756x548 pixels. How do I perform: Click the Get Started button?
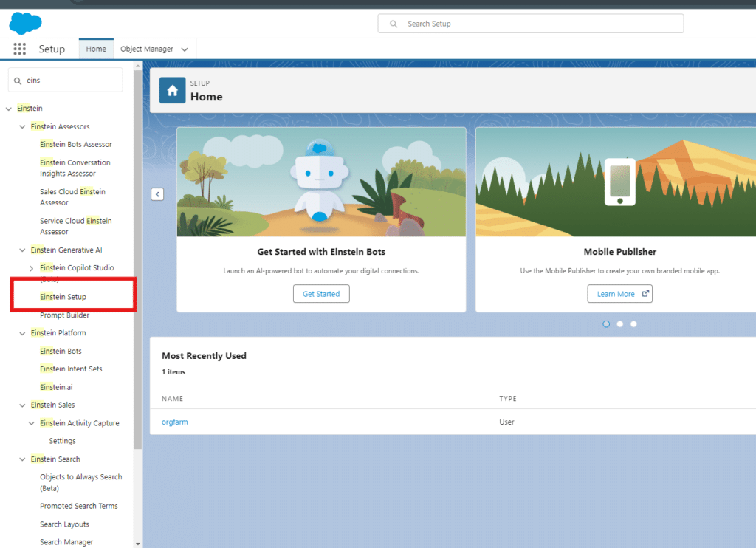(321, 294)
